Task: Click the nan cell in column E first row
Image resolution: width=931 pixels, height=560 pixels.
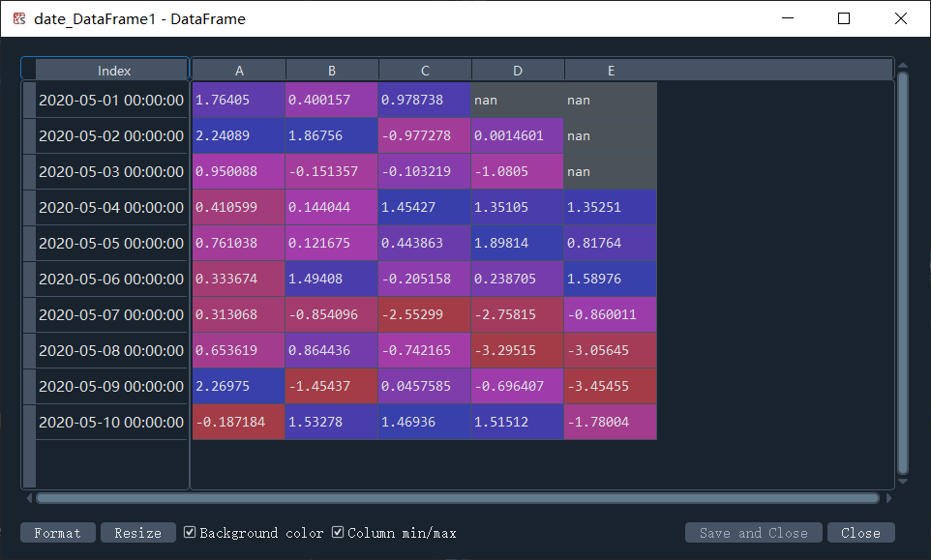Action: point(611,100)
